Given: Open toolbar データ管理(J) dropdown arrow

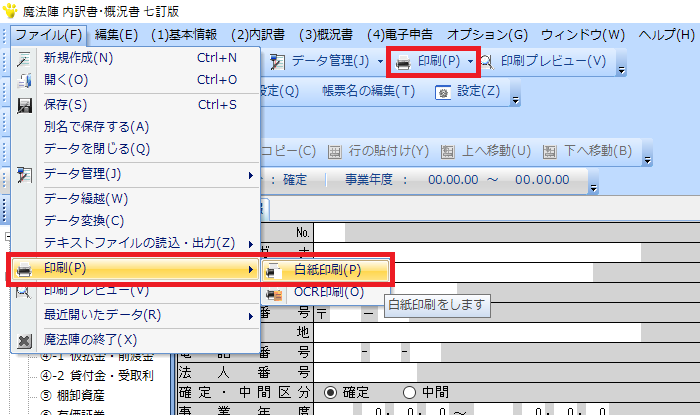Looking at the screenshot, I should point(380,62).
